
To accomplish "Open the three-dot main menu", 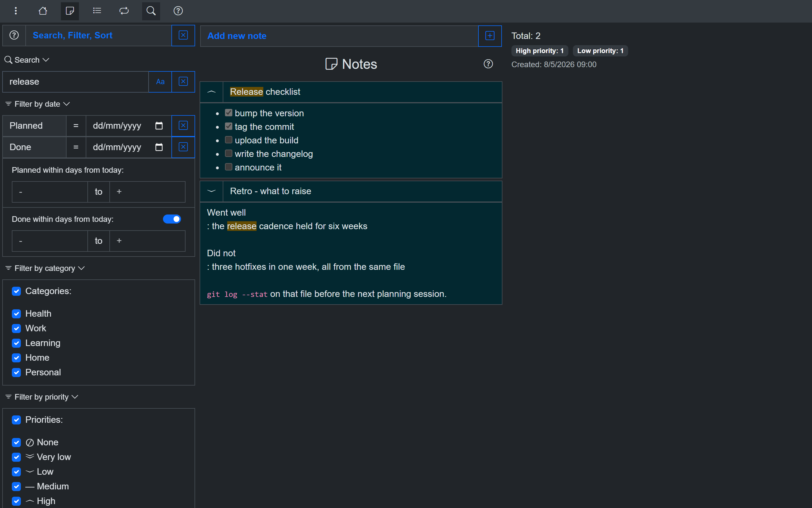I will point(16,11).
